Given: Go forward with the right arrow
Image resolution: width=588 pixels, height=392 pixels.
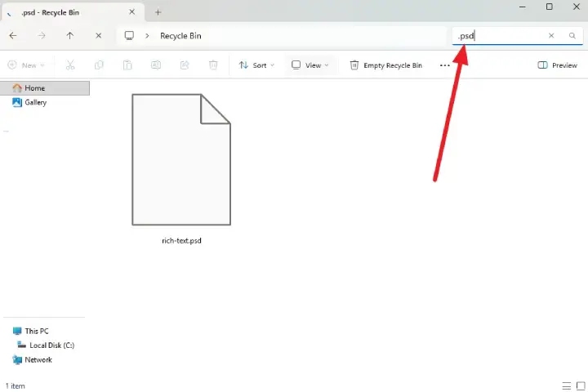Looking at the screenshot, I should pos(42,36).
